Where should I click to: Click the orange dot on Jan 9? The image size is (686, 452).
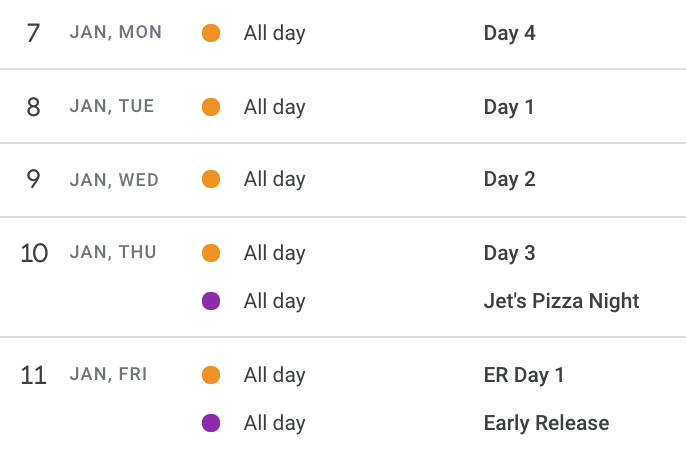211,179
